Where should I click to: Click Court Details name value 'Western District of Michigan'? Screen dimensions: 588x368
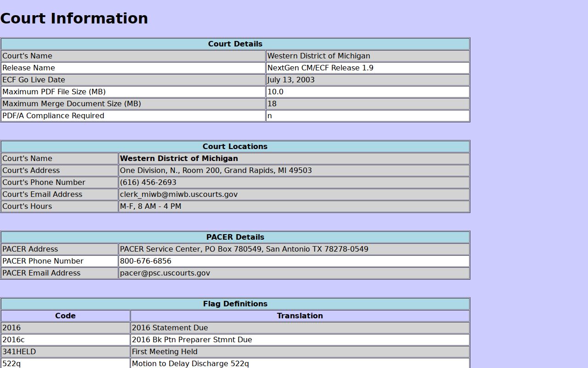(x=319, y=56)
